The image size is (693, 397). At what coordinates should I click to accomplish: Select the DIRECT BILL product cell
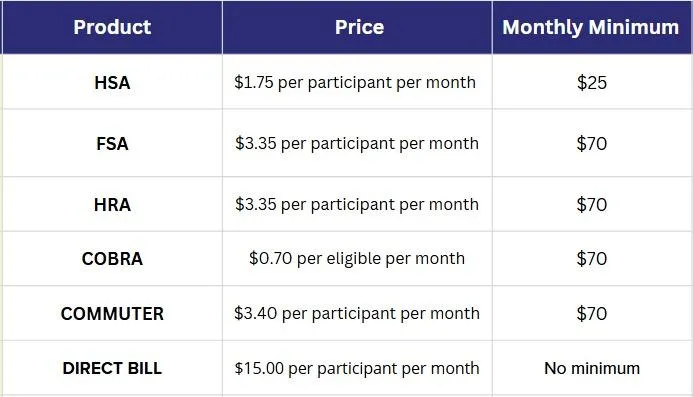[112, 368]
